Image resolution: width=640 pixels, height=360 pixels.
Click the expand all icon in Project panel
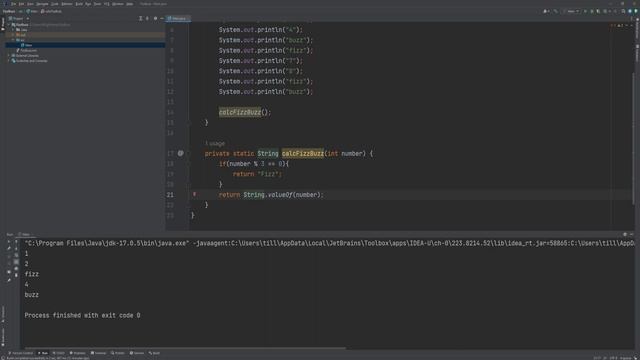tap(141, 18)
